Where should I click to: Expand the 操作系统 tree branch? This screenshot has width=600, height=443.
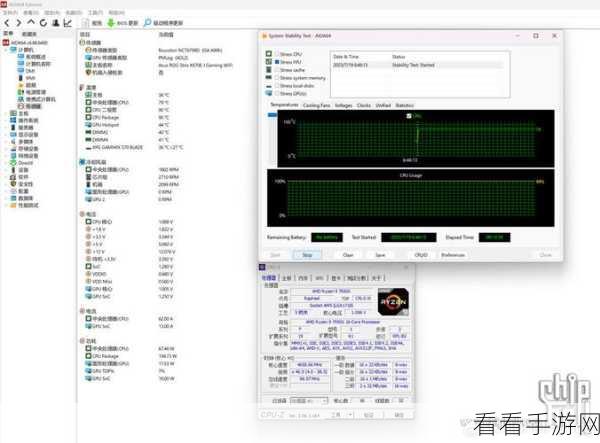click(x=6, y=121)
